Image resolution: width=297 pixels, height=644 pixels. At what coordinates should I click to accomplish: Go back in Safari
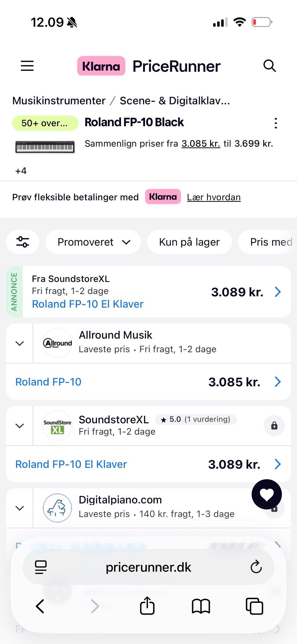point(40,606)
